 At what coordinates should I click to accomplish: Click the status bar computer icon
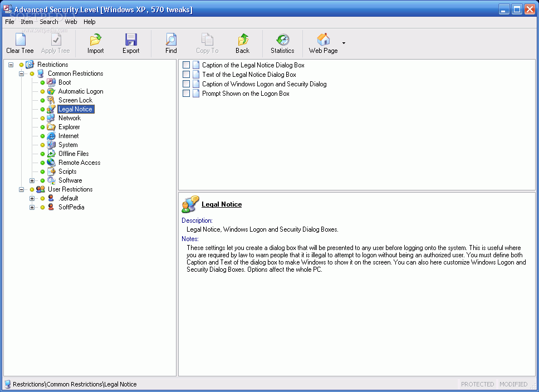(x=7, y=384)
